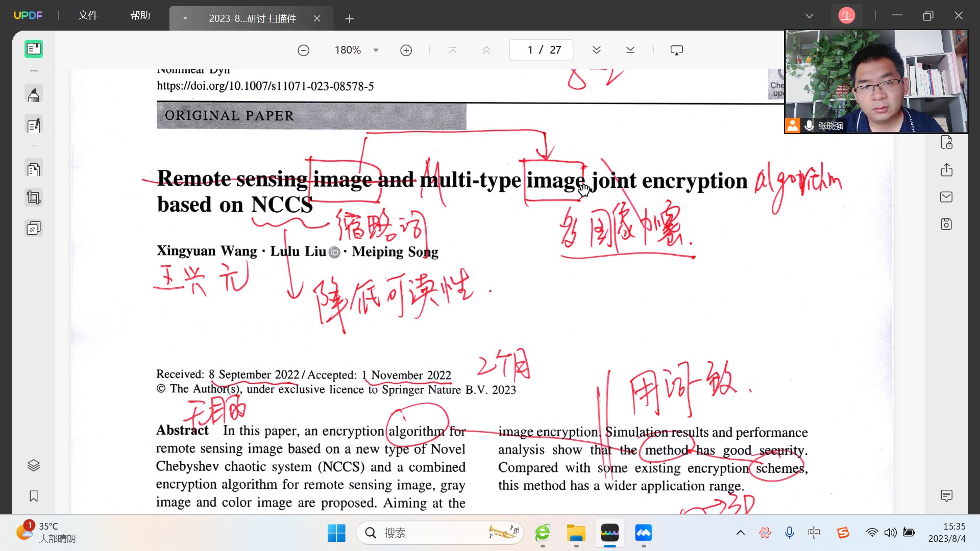Open the Share file icon
Screen dimensions: 980x551
click(x=947, y=169)
